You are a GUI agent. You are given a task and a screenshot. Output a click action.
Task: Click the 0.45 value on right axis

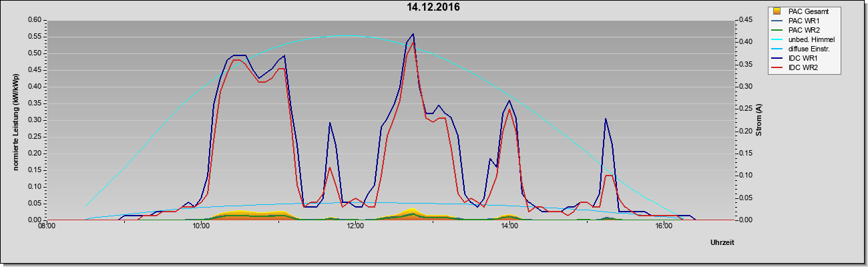point(744,20)
